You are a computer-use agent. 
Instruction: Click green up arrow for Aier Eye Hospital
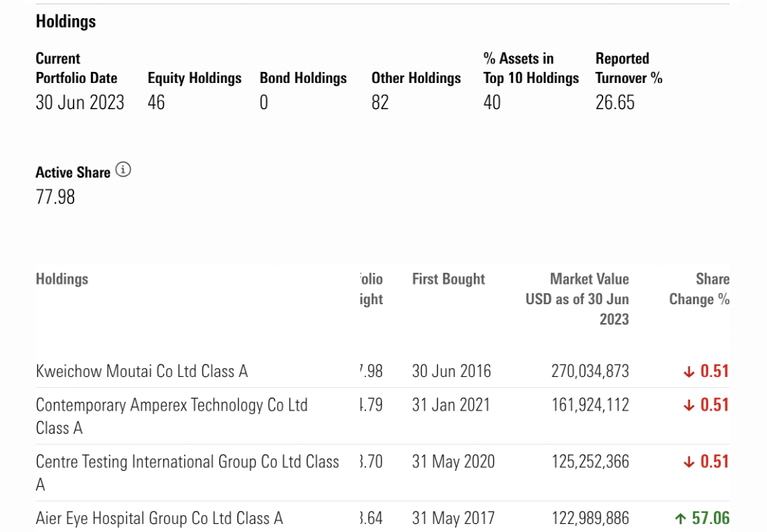680,519
